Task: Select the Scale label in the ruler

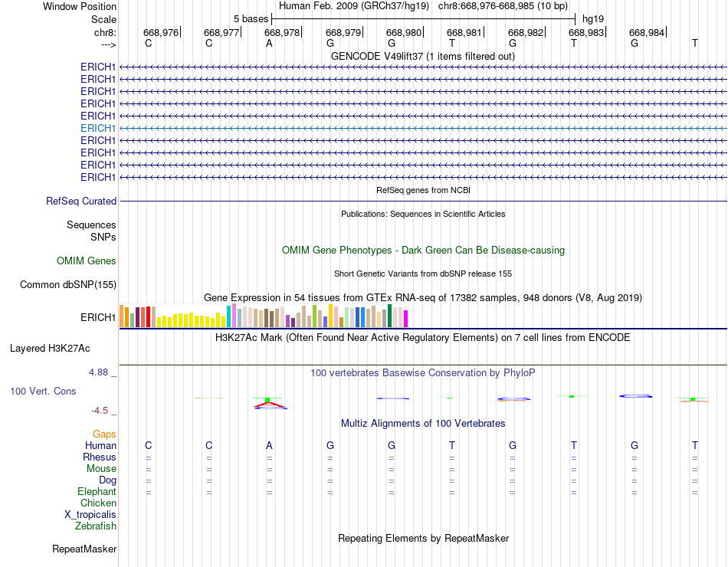Action: coord(103,19)
